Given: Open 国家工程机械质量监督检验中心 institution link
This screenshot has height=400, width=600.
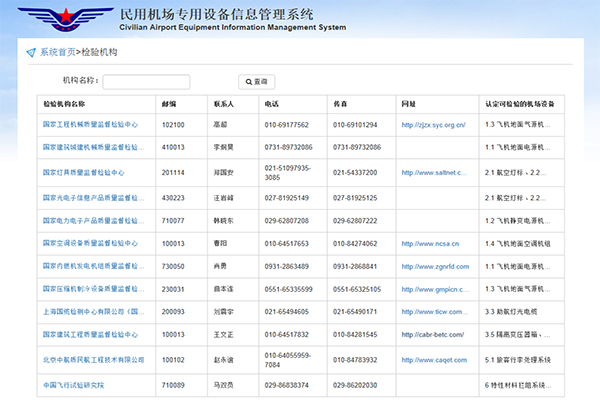Looking at the screenshot, I should pos(90,125).
